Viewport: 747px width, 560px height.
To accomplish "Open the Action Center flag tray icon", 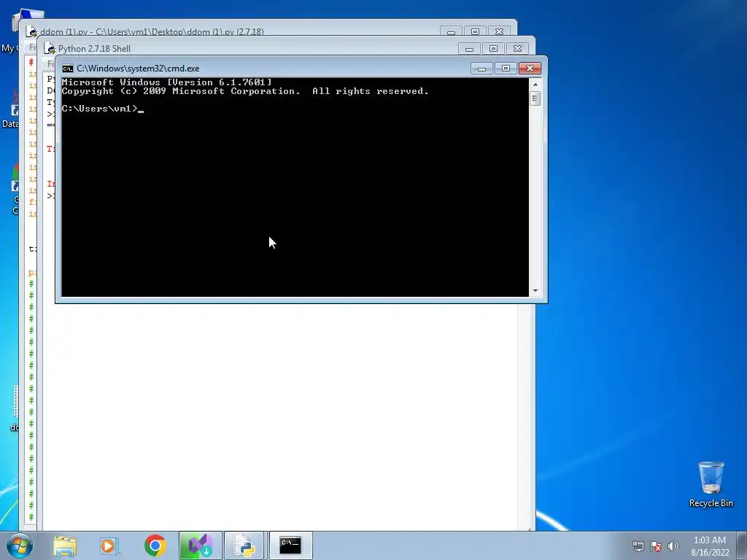I will tap(656, 546).
